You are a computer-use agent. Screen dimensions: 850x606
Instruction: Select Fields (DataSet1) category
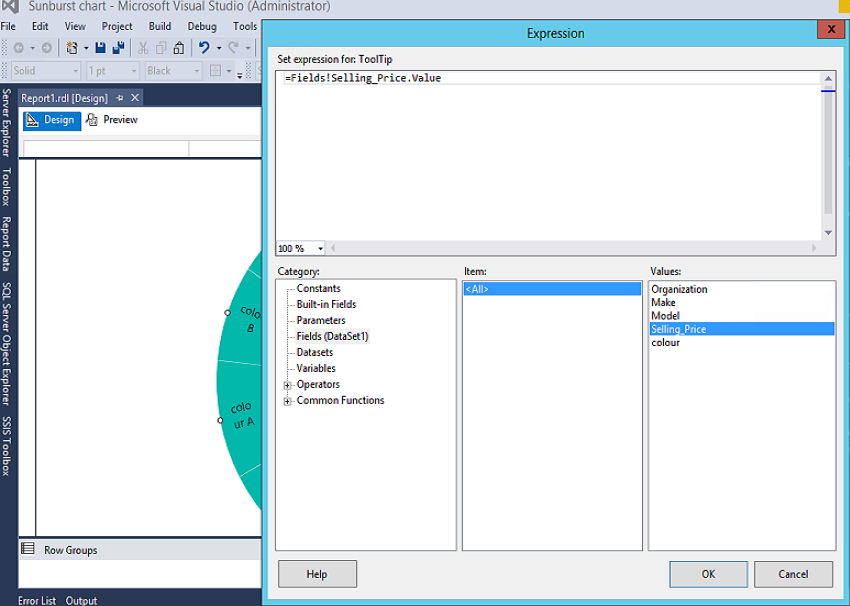[x=332, y=336]
